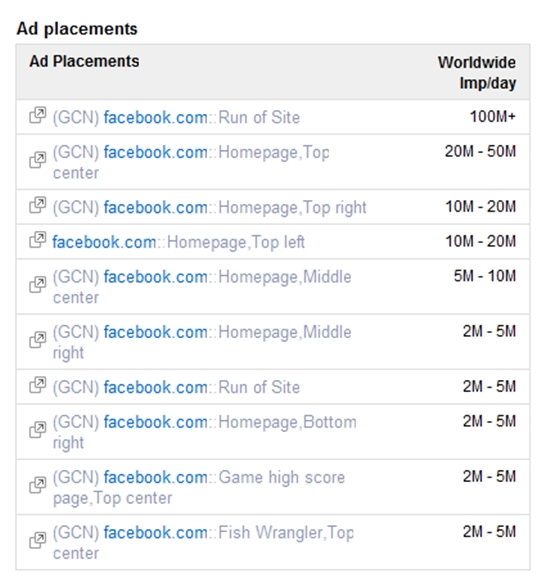
Task: Open external icon beside Fish Wrangler placement
Action: point(38,540)
